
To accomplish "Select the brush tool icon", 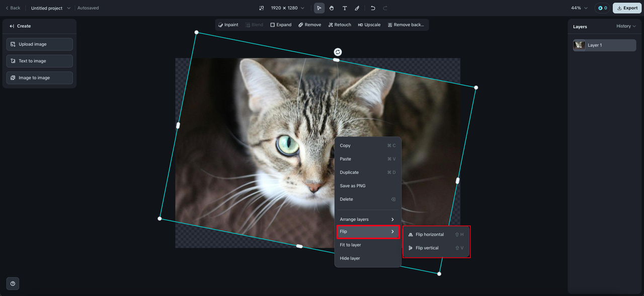I will (357, 8).
